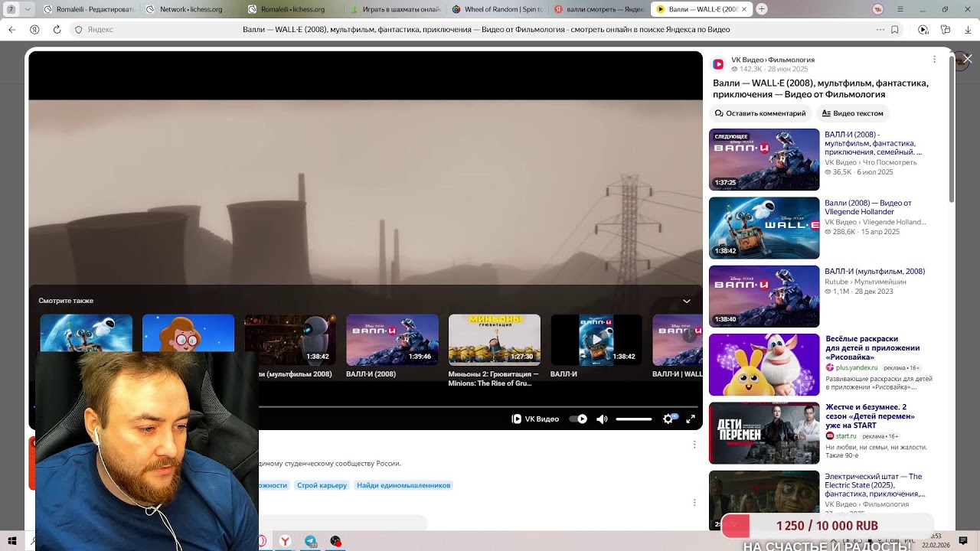Close the Валли — WALL-E tab

pos(743,10)
